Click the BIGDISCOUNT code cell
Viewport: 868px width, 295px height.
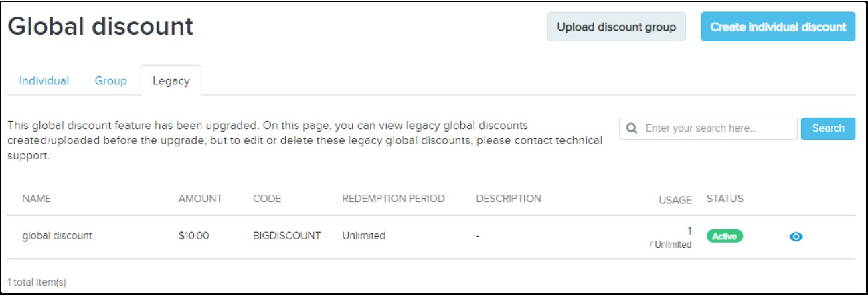(x=287, y=236)
